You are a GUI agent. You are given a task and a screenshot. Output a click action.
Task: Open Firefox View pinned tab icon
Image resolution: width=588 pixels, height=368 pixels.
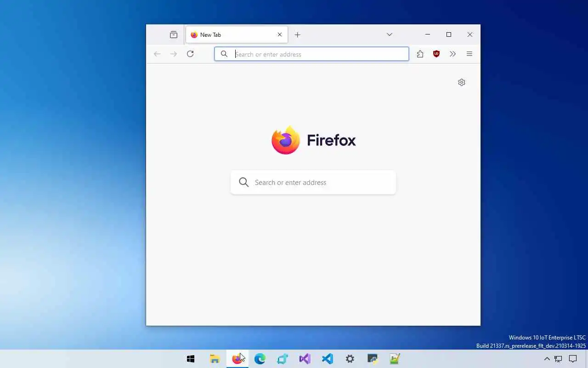(x=174, y=34)
